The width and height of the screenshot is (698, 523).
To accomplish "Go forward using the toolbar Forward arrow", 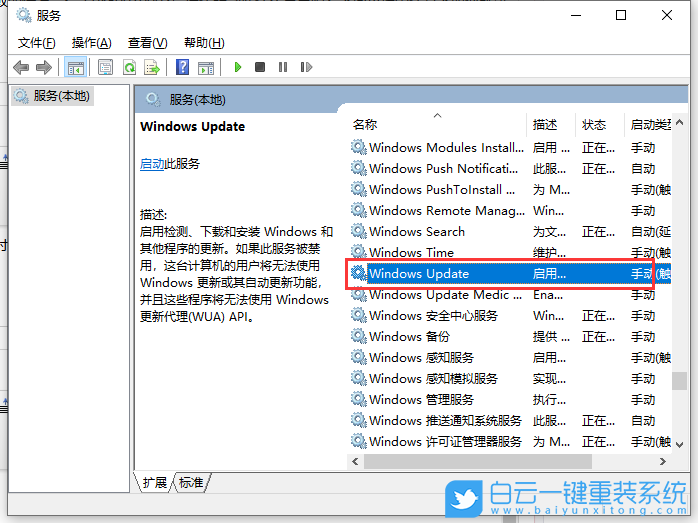I will tap(44, 68).
